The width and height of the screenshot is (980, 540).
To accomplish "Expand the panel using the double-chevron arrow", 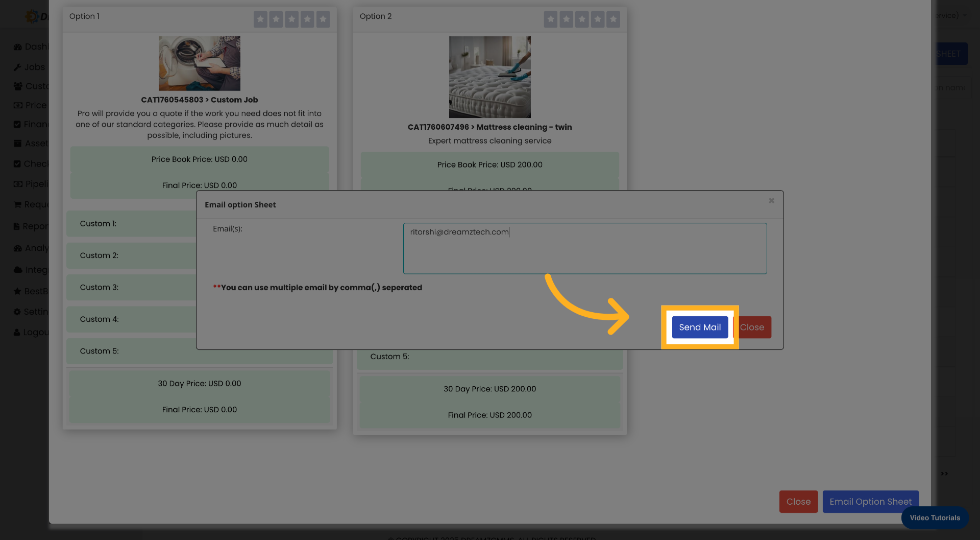I will click(944, 474).
